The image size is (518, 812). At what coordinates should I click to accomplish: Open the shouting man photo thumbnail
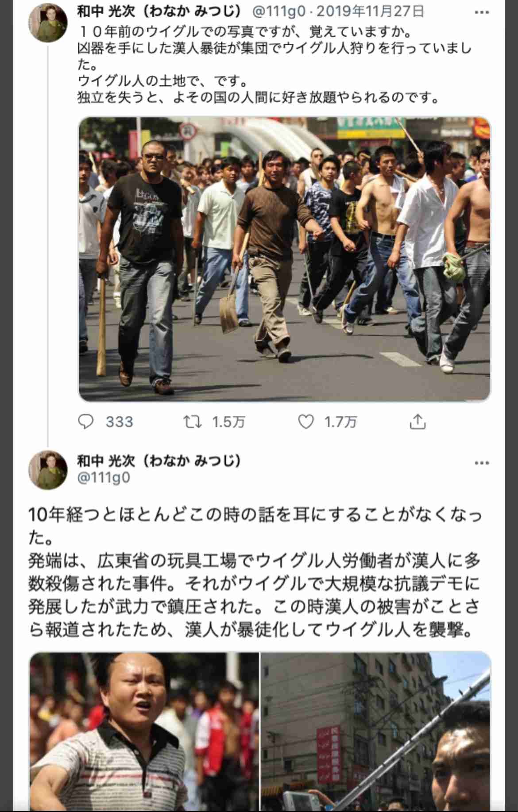(144, 731)
